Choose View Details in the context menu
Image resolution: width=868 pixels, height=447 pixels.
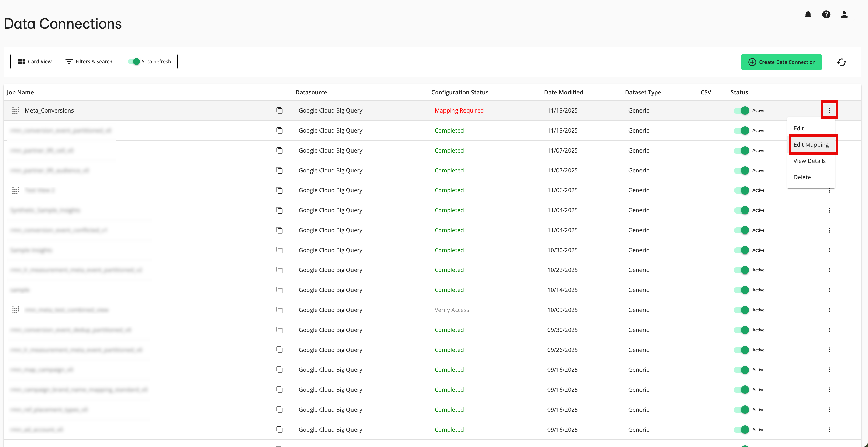pyautogui.click(x=810, y=161)
